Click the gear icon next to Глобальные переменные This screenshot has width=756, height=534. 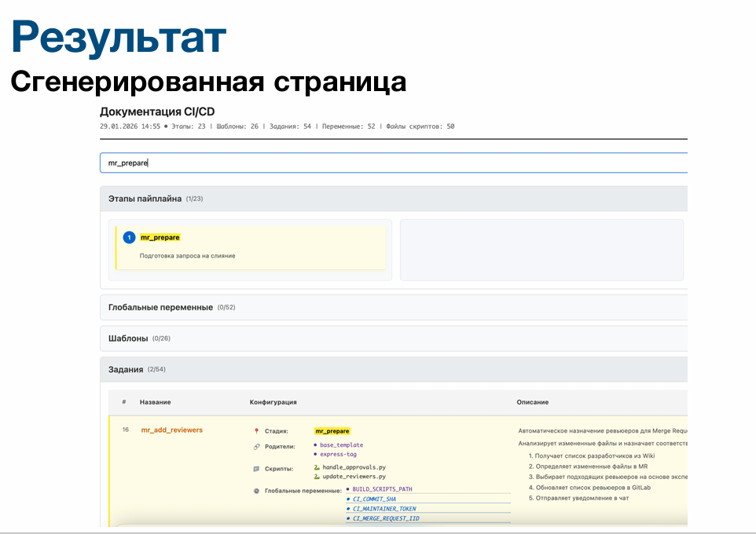pos(256,491)
